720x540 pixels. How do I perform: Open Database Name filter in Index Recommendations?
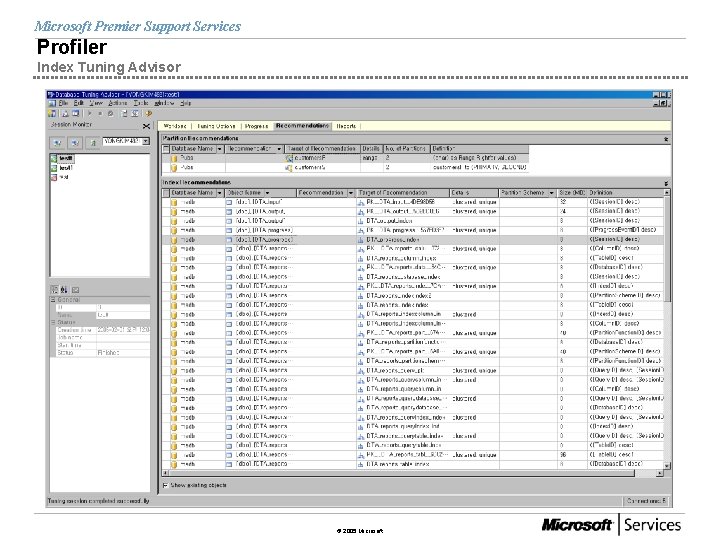click(x=219, y=193)
